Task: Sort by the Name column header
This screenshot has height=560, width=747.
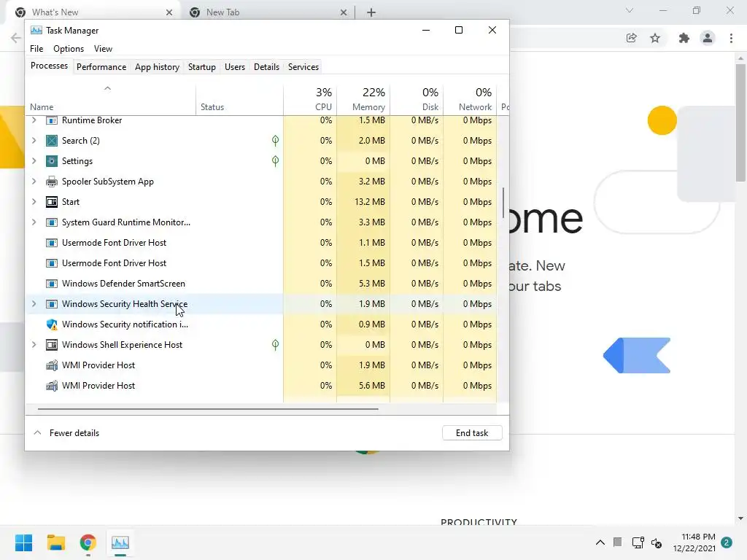Action: coord(111,99)
